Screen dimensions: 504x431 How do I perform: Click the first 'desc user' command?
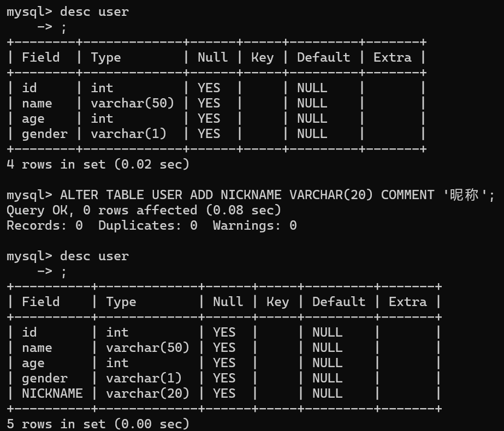point(94,11)
